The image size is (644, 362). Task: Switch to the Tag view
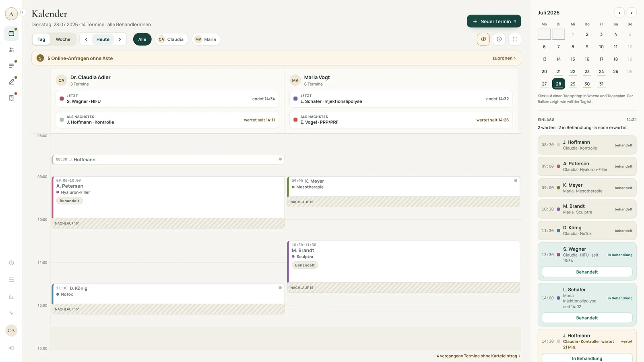[x=41, y=39]
